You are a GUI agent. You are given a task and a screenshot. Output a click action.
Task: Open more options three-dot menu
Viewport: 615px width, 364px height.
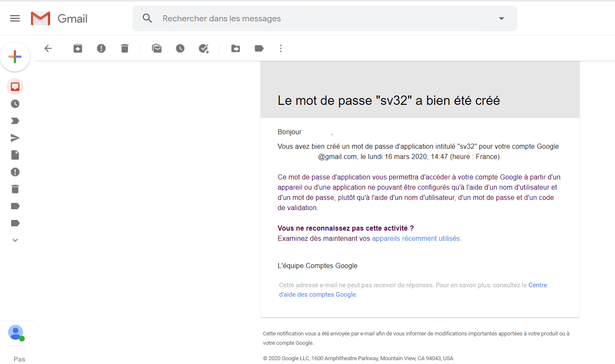281,49
